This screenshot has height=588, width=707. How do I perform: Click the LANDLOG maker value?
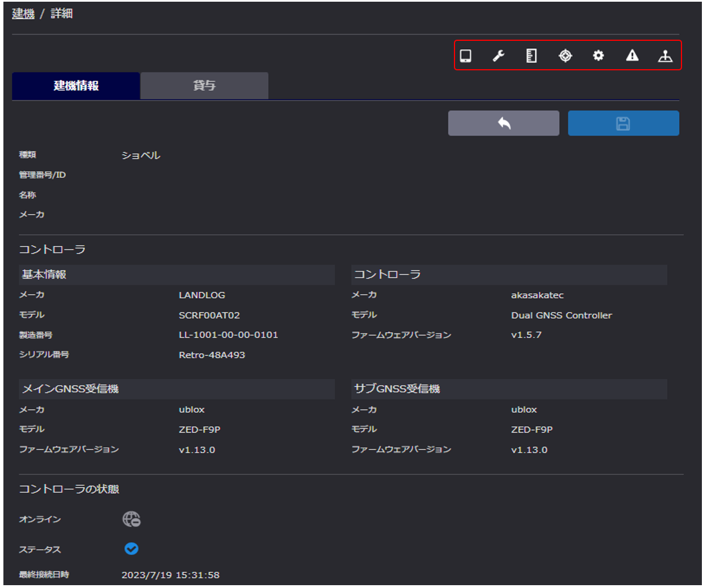(x=202, y=295)
